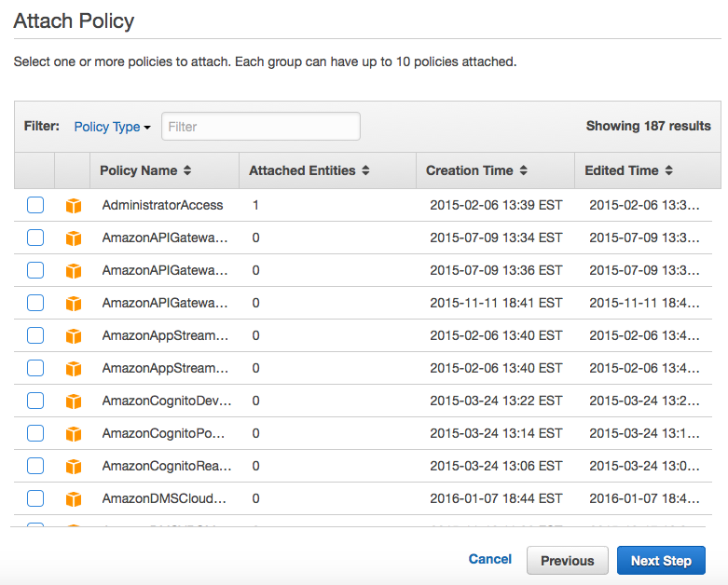Sort by Creation Time using sort arrows
The height and width of the screenshot is (585, 728).
[523, 170]
